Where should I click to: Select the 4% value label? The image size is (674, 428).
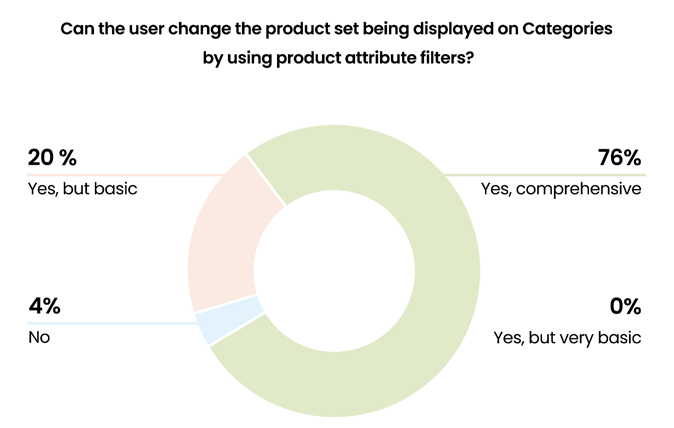(x=44, y=306)
